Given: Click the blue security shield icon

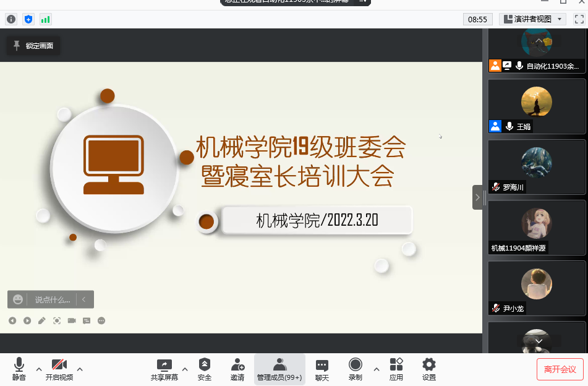Looking at the screenshot, I should click(28, 19).
